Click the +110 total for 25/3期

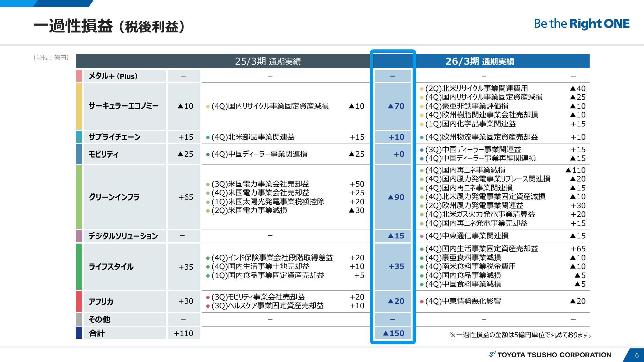coord(183,333)
